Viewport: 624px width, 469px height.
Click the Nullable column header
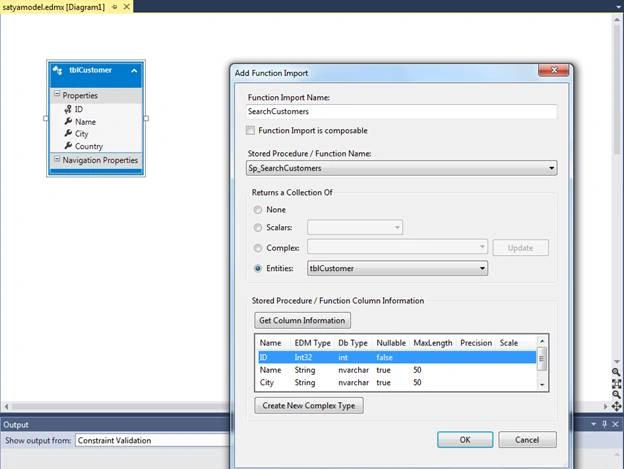coord(391,343)
